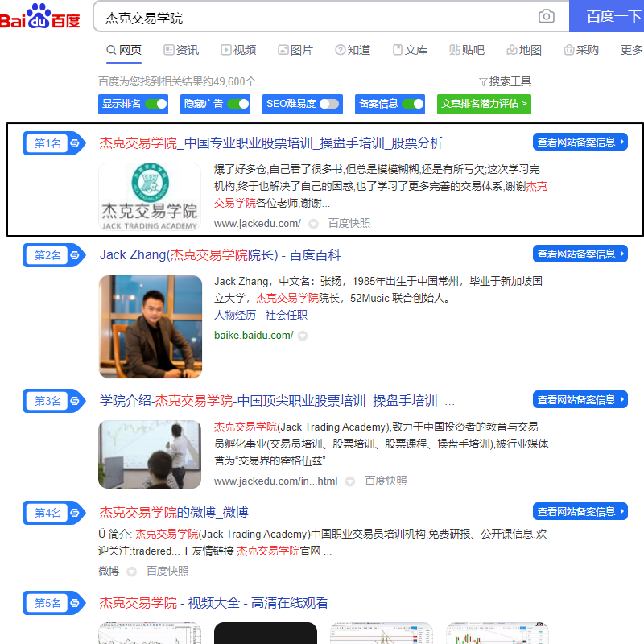Switch to the 知道 tab
The width and height of the screenshot is (644, 644).
(353, 50)
